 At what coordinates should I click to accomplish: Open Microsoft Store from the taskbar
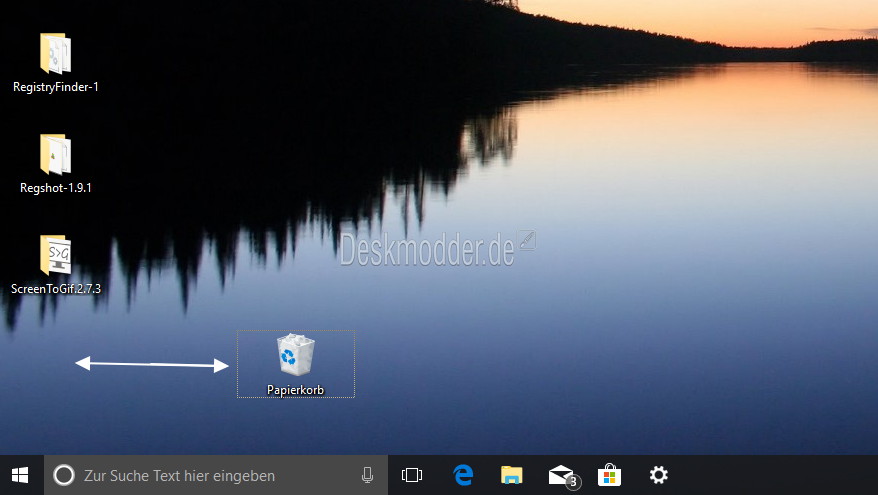click(609, 475)
